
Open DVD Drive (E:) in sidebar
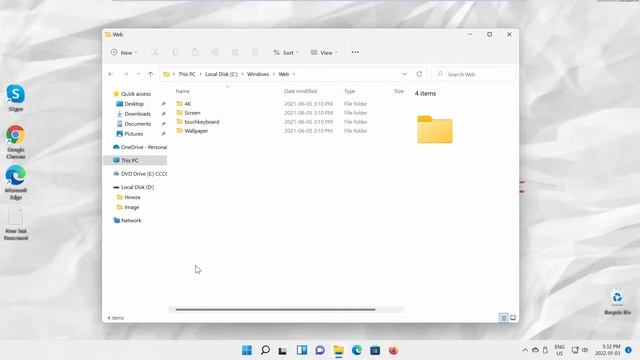[140, 174]
